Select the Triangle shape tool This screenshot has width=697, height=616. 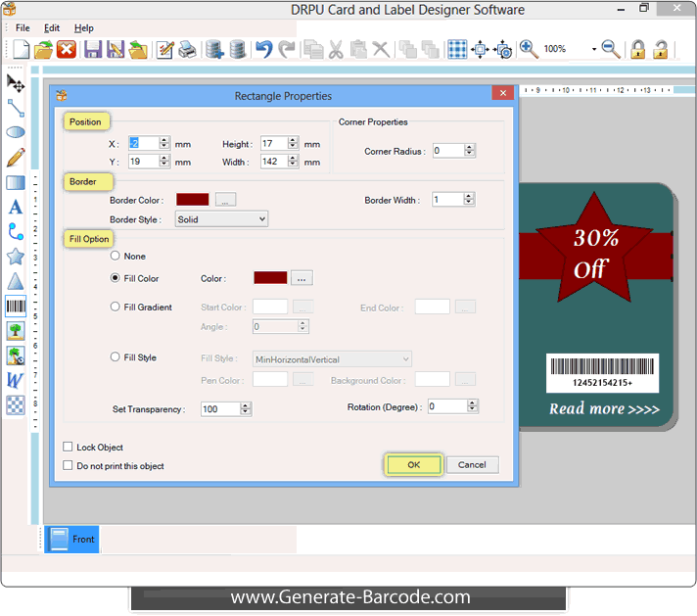coord(16,281)
